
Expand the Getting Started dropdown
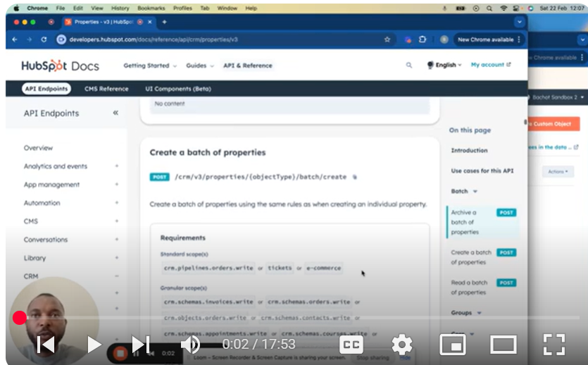pyautogui.click(x=150, y=66)
